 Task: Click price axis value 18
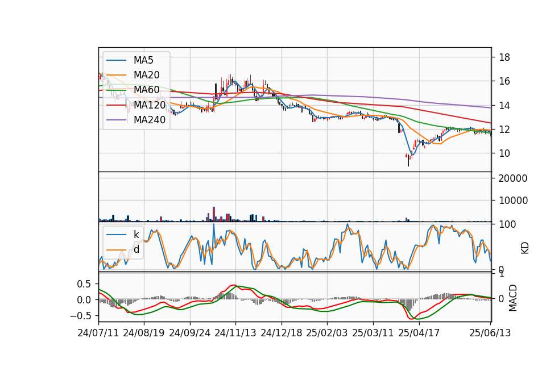click(x=504, y=57)
